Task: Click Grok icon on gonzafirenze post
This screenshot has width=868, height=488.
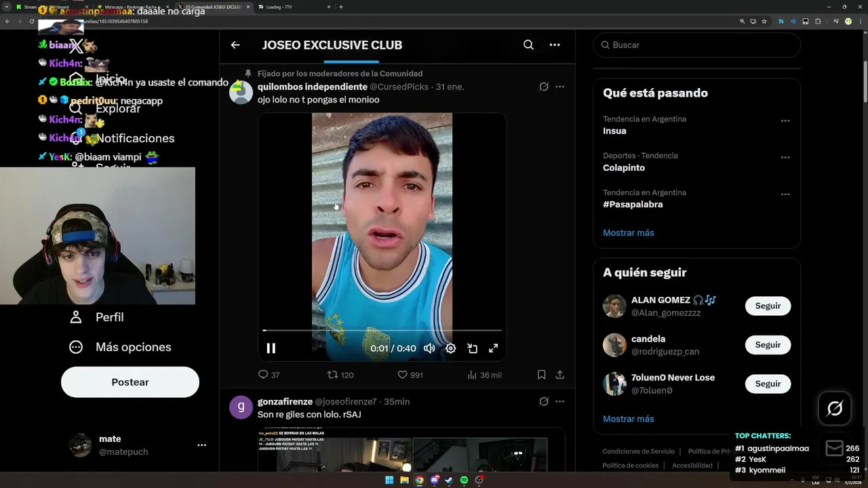Action: click(544, 401)
